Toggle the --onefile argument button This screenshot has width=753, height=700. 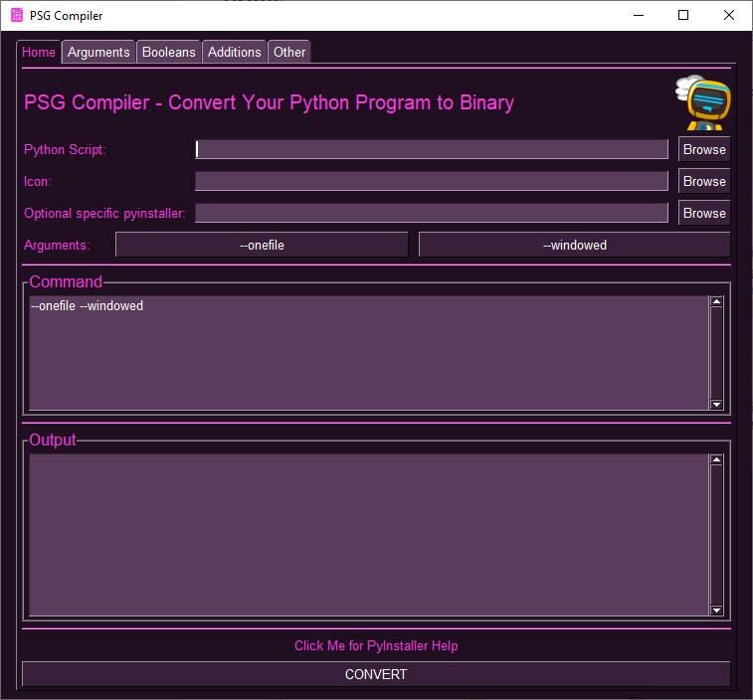point(262,245)
